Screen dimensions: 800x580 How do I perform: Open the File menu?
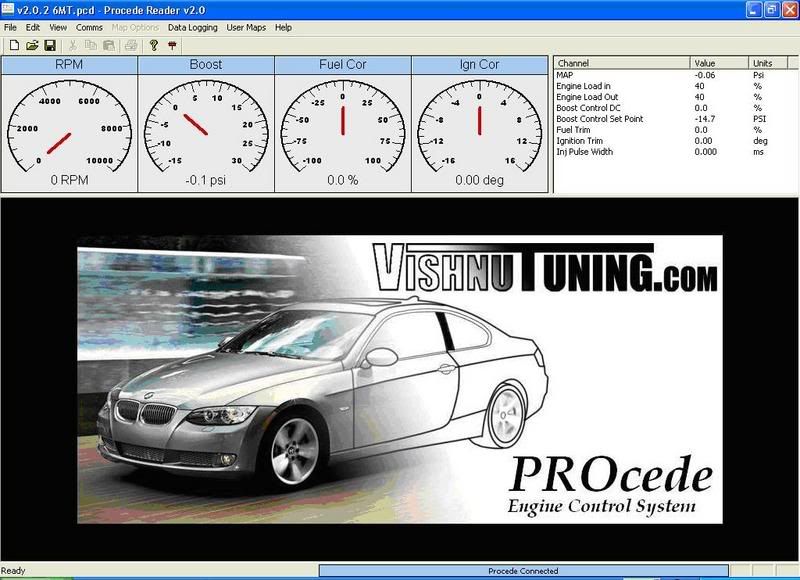pos(10,27)
